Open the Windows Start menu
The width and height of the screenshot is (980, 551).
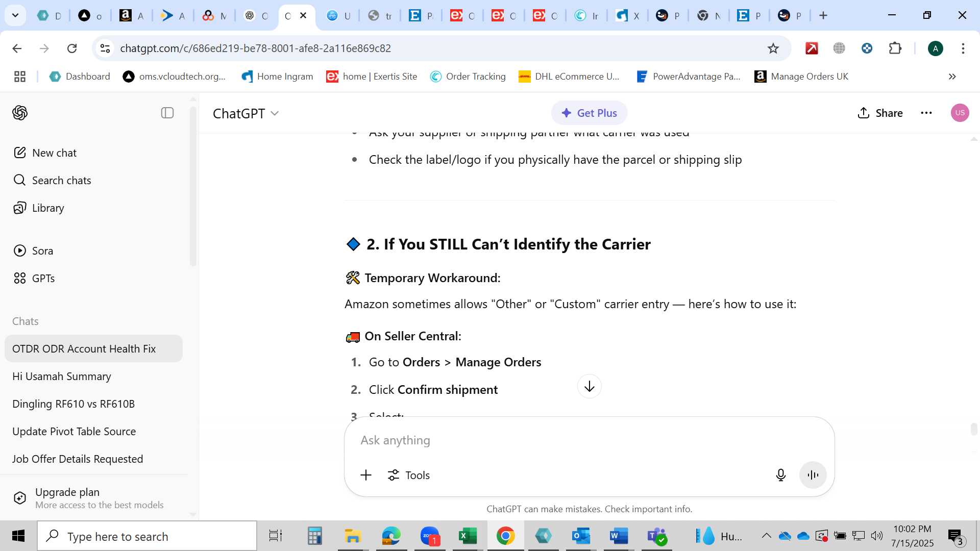point(18,536)
